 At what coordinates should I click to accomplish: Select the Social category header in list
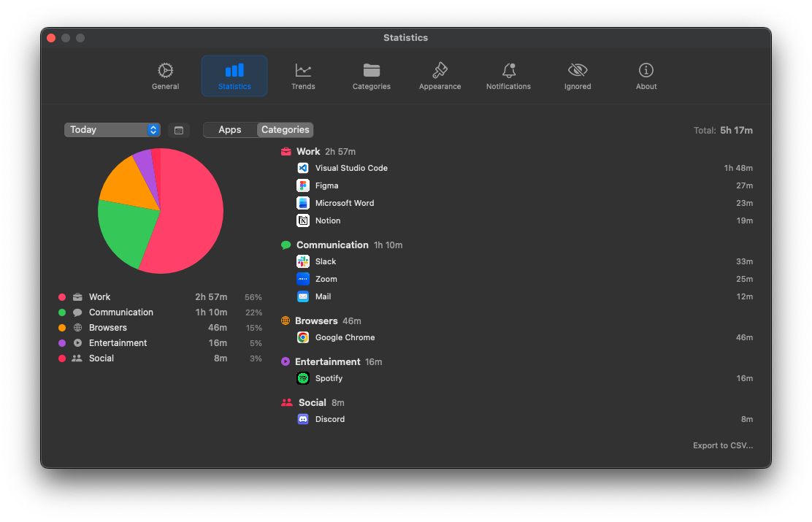(313, 402)
